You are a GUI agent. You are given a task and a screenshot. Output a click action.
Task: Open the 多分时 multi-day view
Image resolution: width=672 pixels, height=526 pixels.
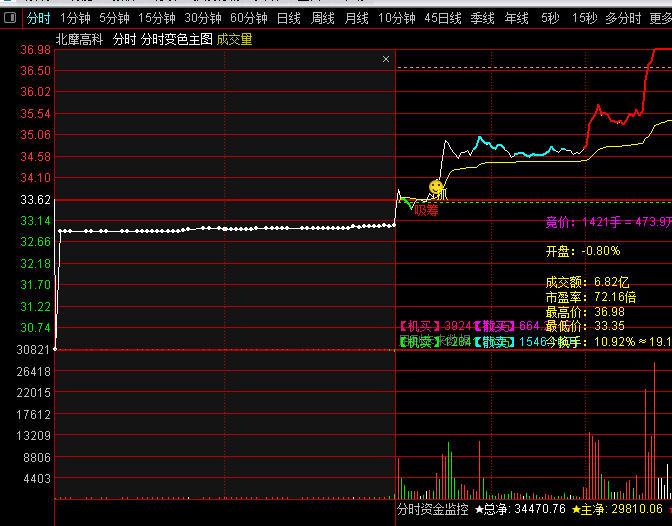click(x=624, y=18)
